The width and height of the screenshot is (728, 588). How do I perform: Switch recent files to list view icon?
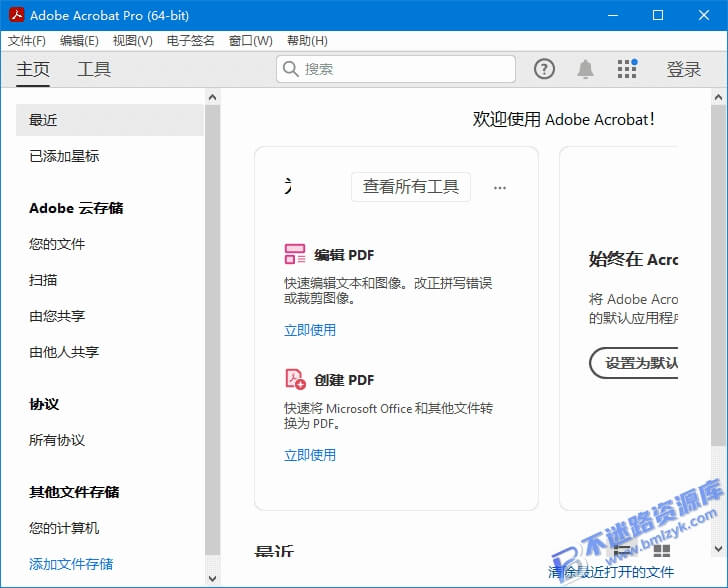[x=622, y=551]
